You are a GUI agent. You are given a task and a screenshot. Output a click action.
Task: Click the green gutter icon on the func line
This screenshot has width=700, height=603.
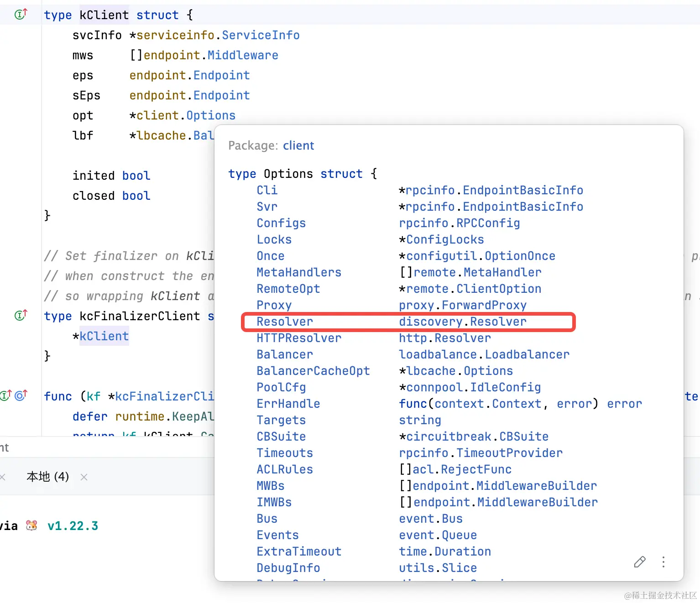(6, 395)
